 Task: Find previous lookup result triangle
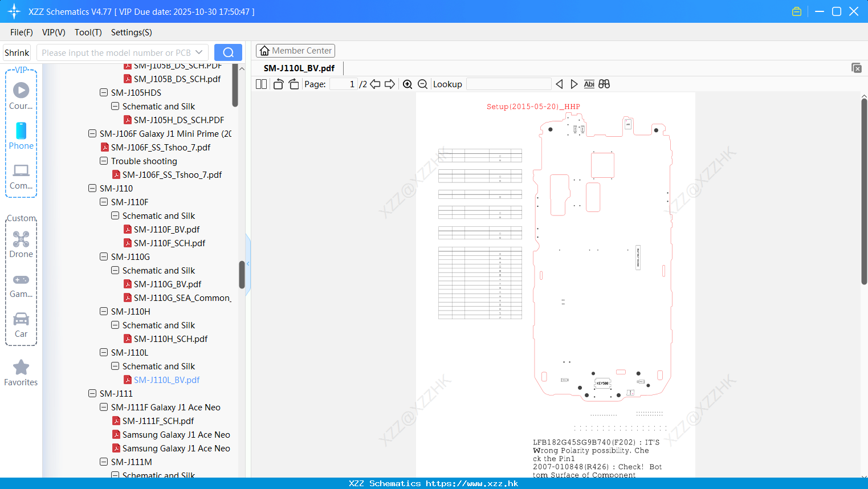click(x=559, y=84)
